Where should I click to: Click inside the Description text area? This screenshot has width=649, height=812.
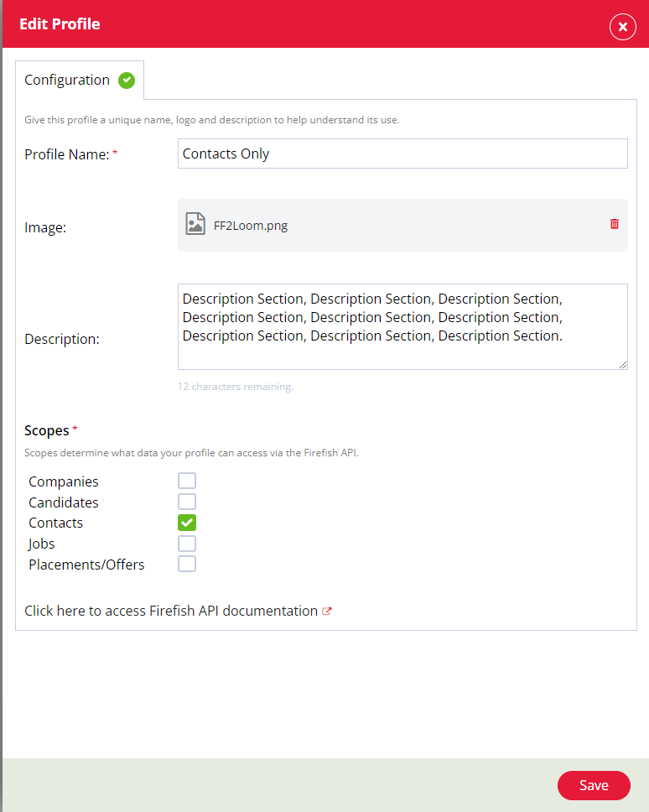pyautogui.click(x=402, y=327)
